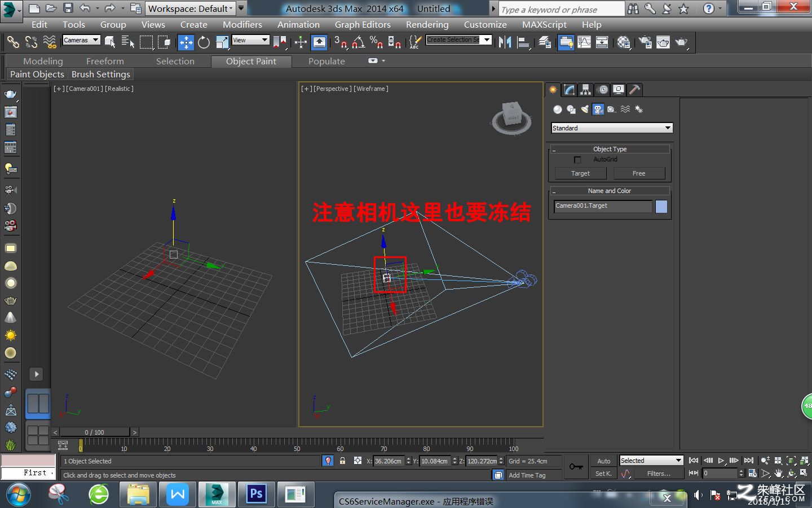Activate the Select and Scale tool
This screenshot has height=508, width=812.
click(222, 42)
